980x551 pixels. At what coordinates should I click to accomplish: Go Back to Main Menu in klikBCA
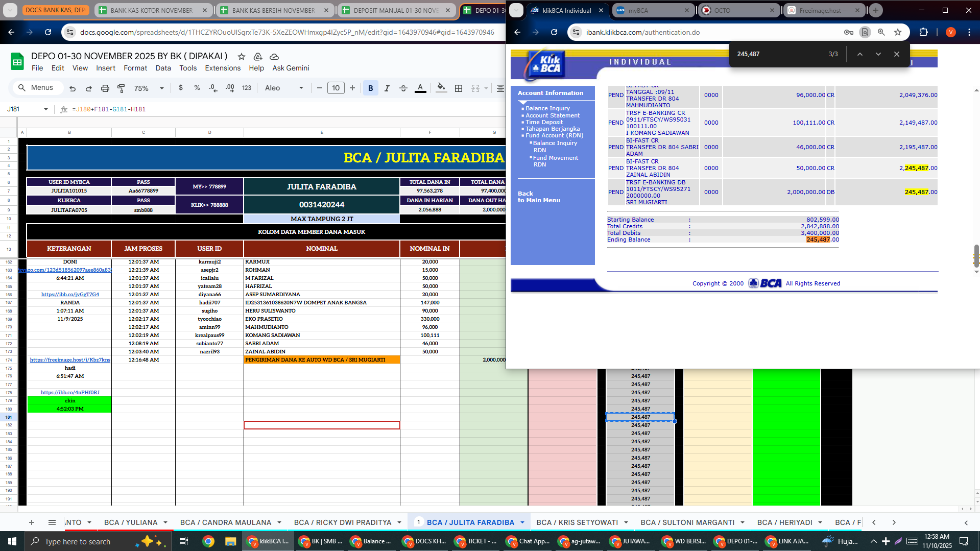539,197
